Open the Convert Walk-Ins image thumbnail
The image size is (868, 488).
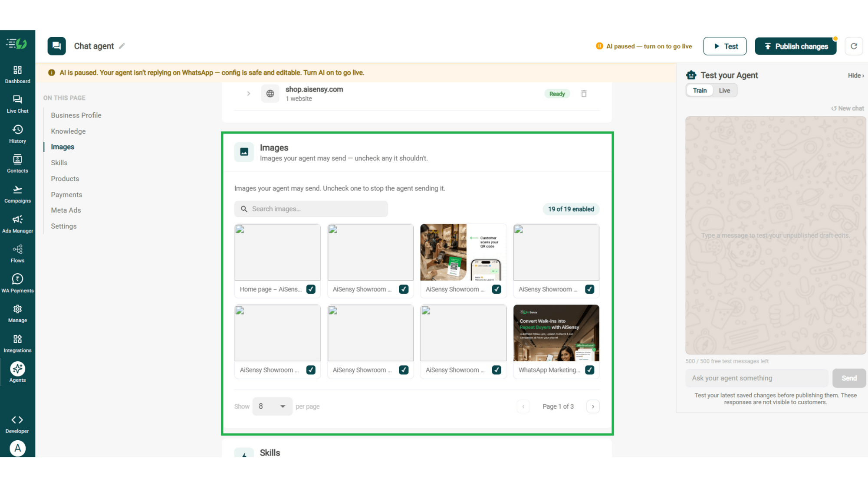coord(556,333)
